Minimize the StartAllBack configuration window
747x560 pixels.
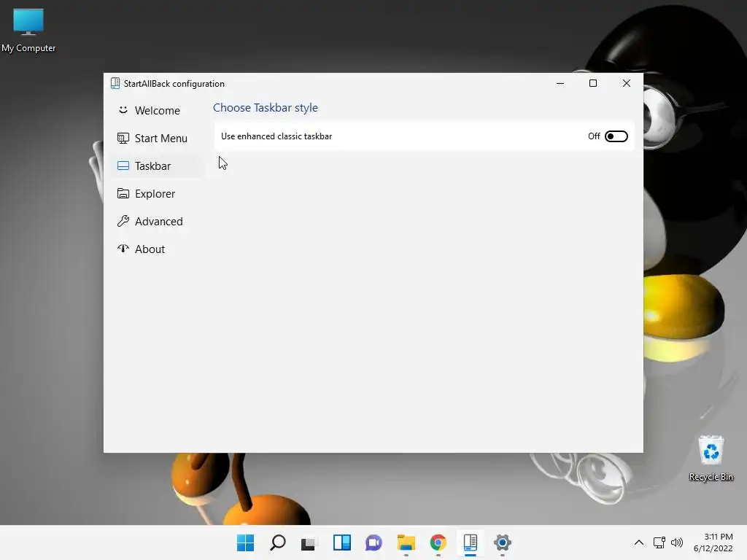(560, 83)
